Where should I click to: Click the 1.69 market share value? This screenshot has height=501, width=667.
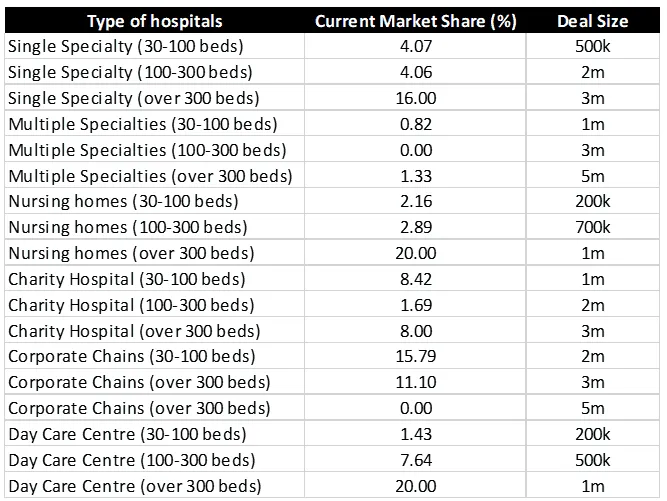pyautogui.click(x=415, y=305)
